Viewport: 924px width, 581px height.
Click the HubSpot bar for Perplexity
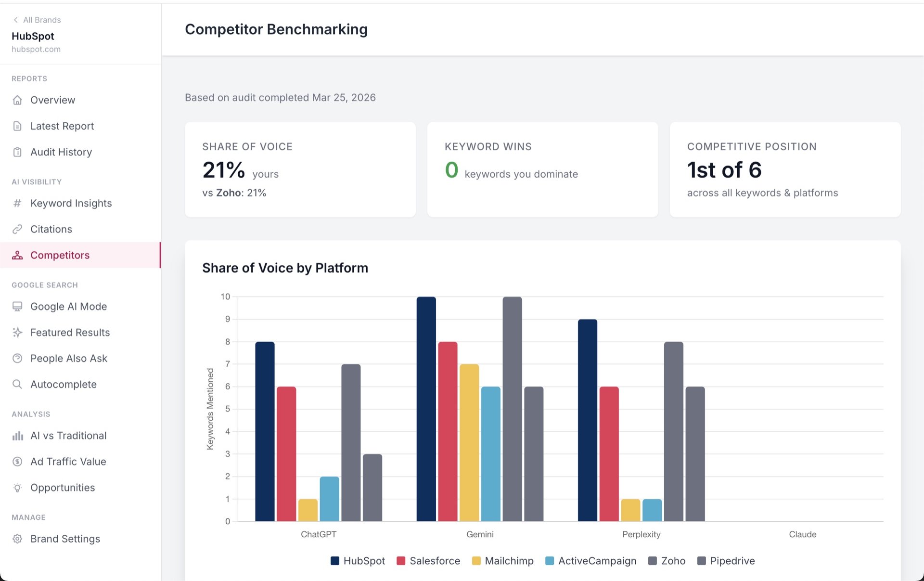(x=588, y=420)
